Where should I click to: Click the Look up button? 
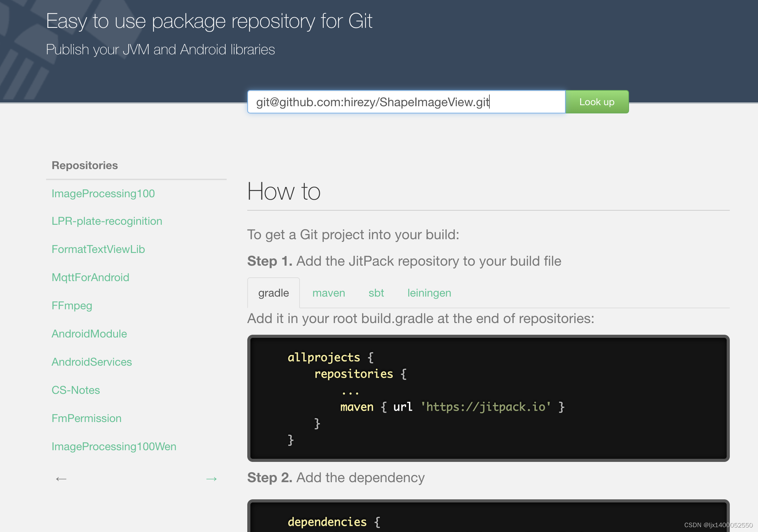tap(597, 102)
